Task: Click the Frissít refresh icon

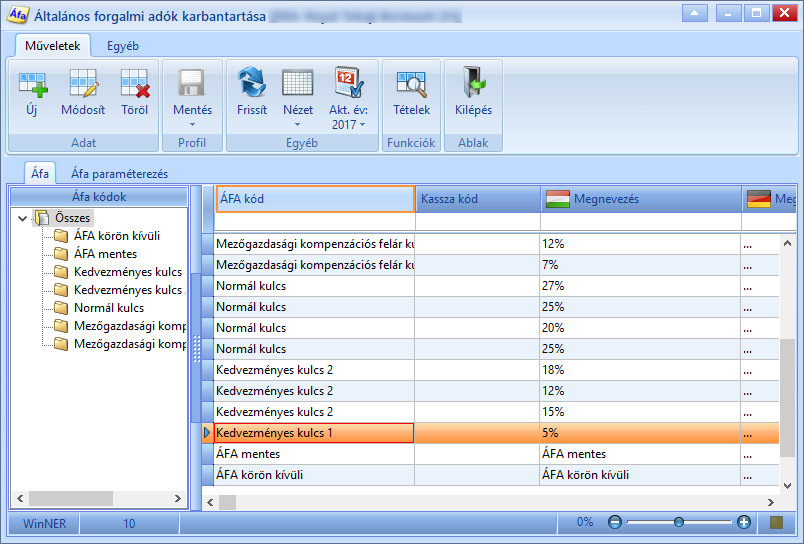Action: (251, 83)
